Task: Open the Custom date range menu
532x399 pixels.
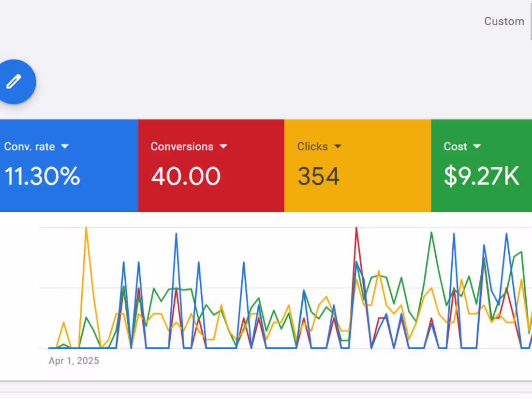Action: point(504,21)
